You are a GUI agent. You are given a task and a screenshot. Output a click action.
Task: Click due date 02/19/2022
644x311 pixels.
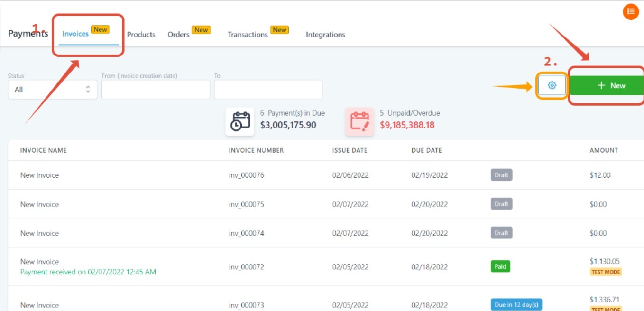(x=430, y=175)
